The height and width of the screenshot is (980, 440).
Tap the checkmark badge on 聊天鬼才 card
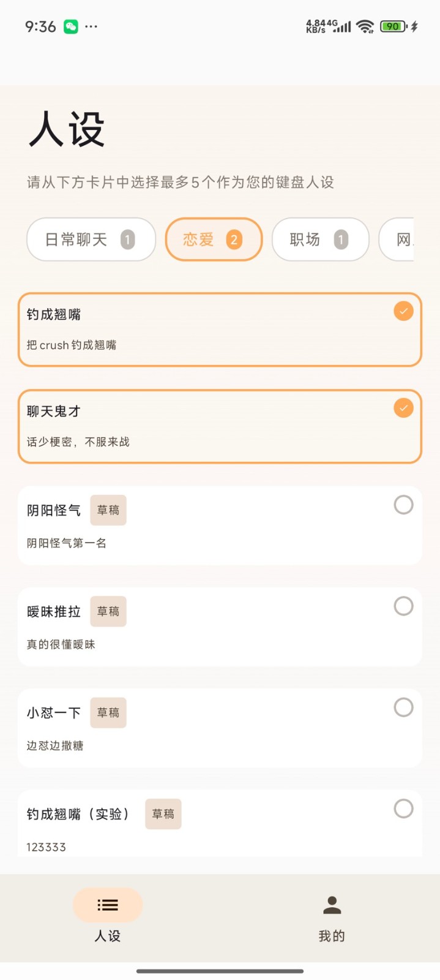(403, 407)
